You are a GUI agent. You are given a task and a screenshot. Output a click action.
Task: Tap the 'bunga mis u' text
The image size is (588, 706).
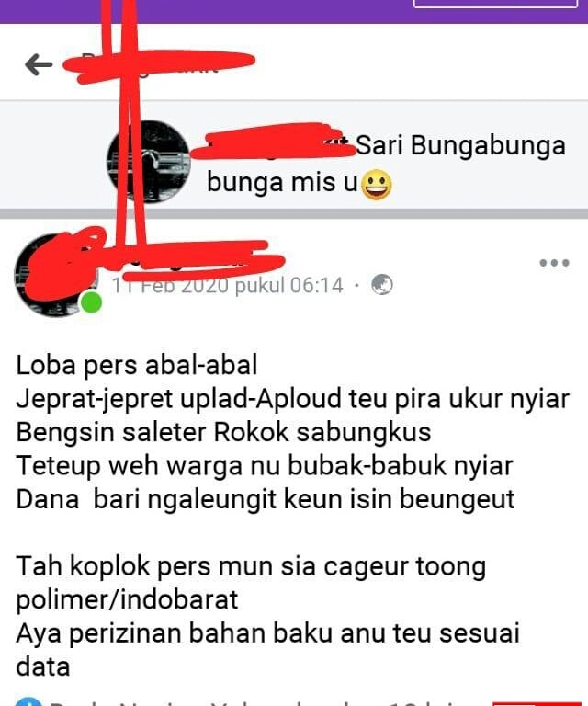[x=282, y=183]
